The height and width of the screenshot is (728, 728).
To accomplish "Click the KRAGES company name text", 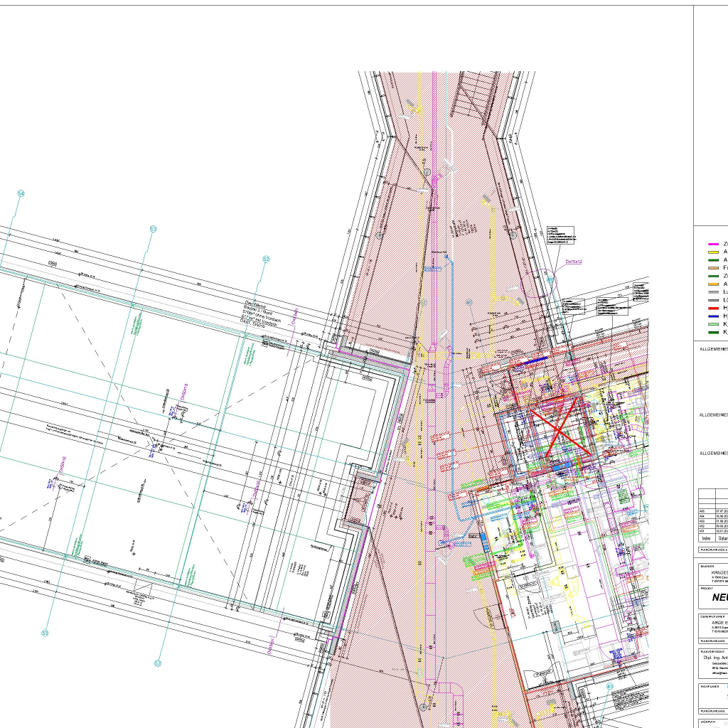I will tap(719, 572).
